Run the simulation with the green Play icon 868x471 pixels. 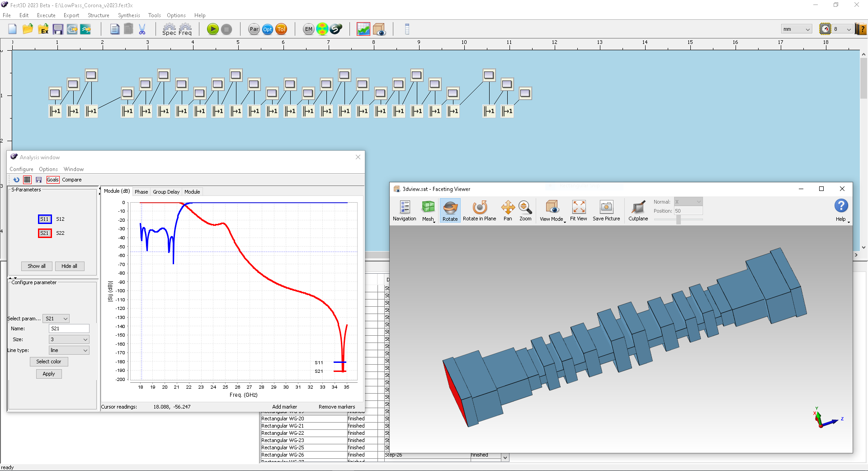coord(212,29)
